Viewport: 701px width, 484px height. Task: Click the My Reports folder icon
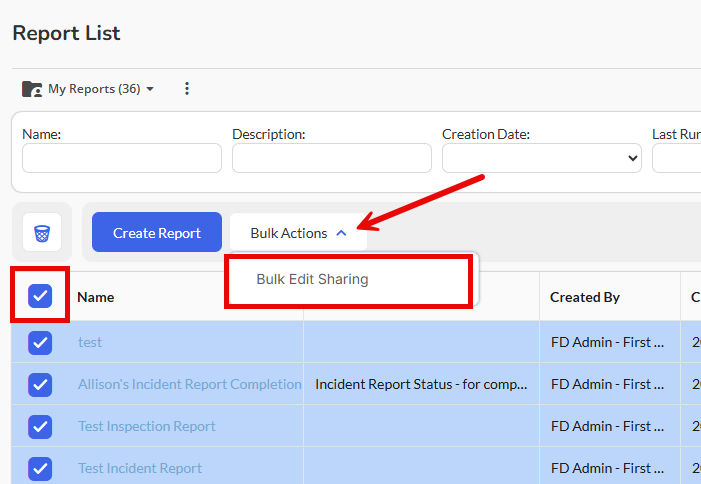point(32,89)
